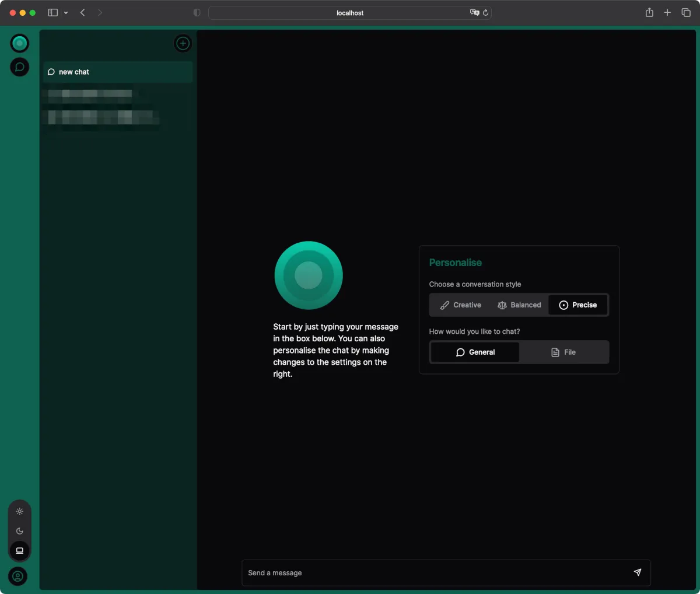Expand the Safari sidebar options chevron
Viewport: 700px width, 594px height.
click(x=66, y=13)
